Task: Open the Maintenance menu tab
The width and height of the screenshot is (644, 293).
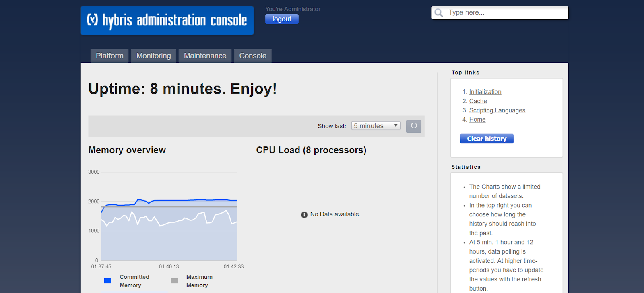Action: [x=205, y=56]
